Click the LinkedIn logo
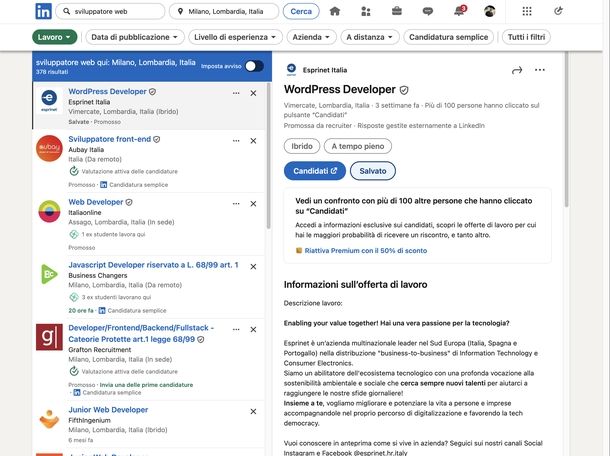The width and height of the screenshot is (610, 456). point(43,11)
